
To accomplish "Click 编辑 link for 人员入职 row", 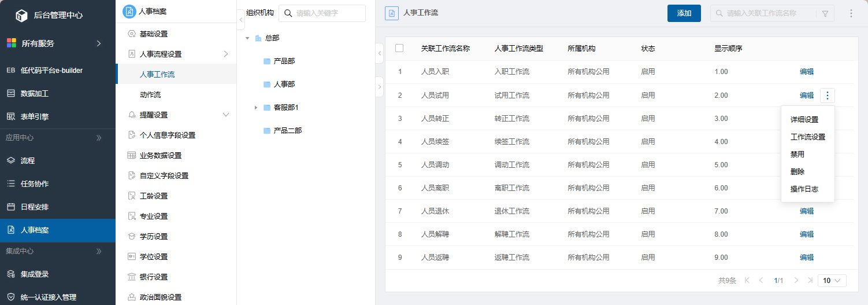I will pos(807,72).
